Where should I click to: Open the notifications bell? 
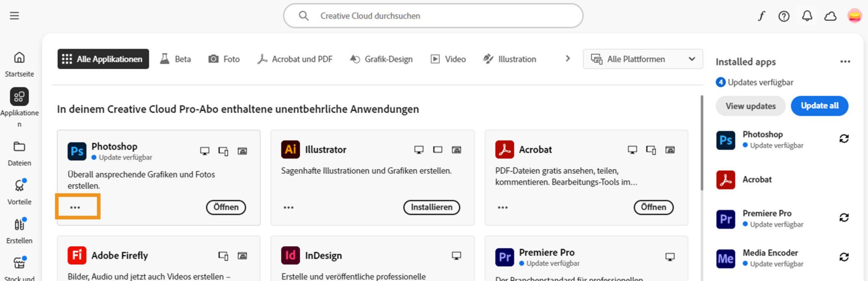(x=807, y=16)
